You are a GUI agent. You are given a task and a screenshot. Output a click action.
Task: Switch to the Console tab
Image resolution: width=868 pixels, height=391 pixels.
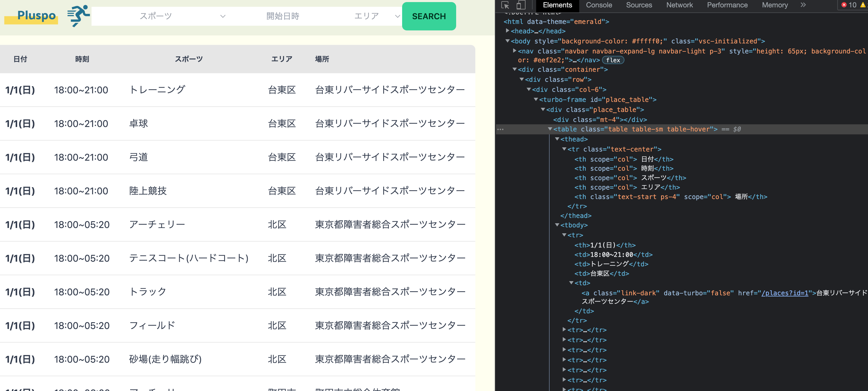pos(599,5)
